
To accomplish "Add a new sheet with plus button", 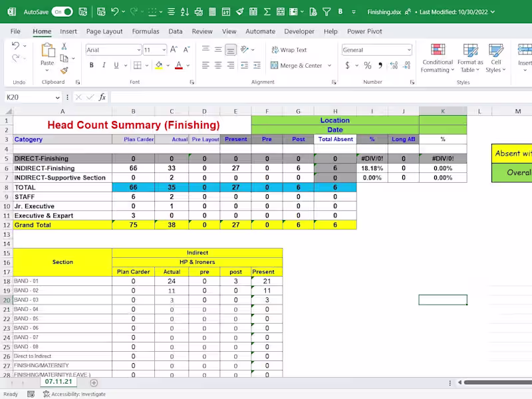I will coord(94,382).
